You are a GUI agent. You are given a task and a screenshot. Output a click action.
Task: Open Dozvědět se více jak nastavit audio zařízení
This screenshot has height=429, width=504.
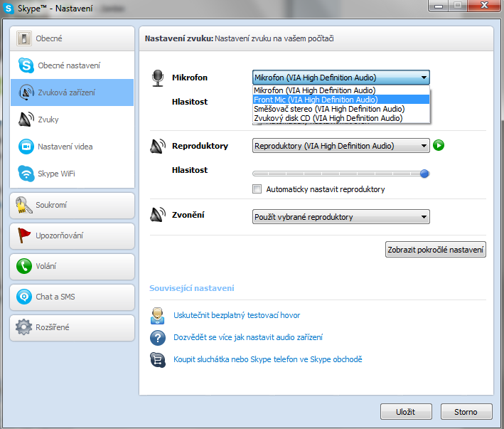[x=248, y=337]
